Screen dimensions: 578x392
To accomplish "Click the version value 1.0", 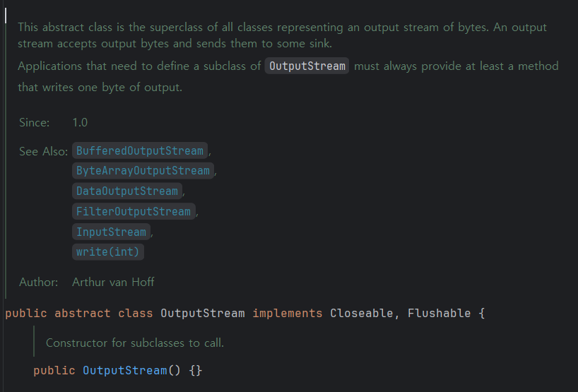I will coord(80,123).
